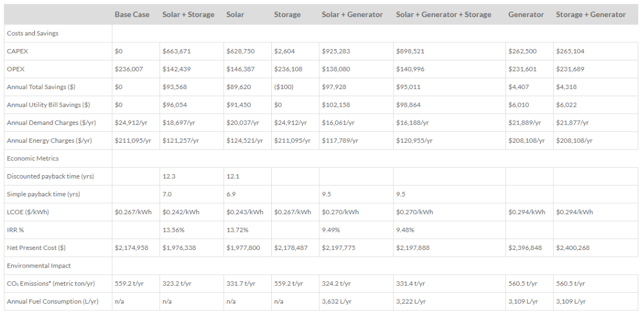This screenshot has width=644, height=315.
Task: Click the LCOE ($/kWh) row label
Action: 29,212
